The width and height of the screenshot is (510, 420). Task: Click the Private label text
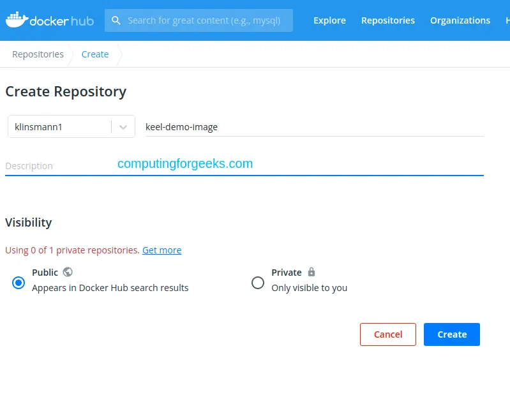point(287,273)
